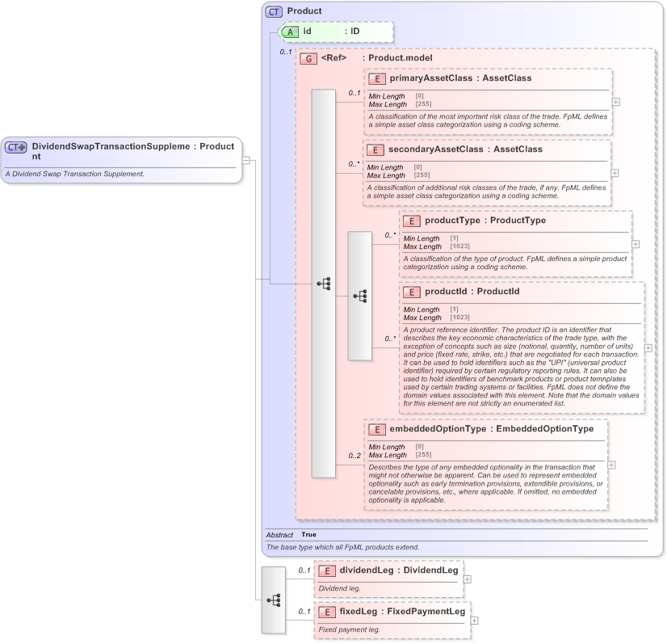Click the id : ID attribute label
The image size is (667, 644).
331,31
